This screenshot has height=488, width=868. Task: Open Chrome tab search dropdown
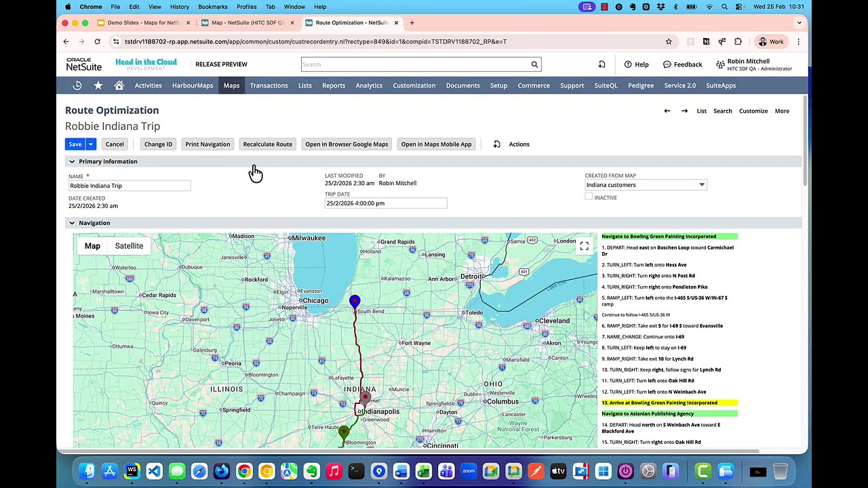click(x=799, y=22)
